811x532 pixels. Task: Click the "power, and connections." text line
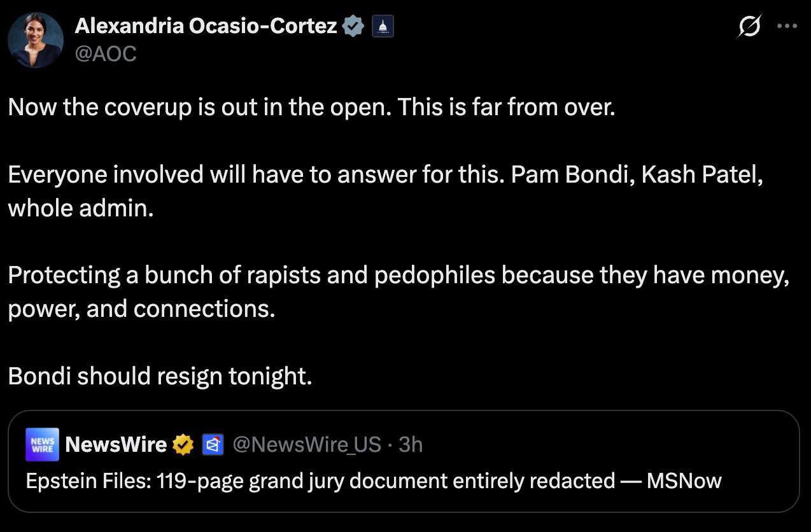click(141, 309)
